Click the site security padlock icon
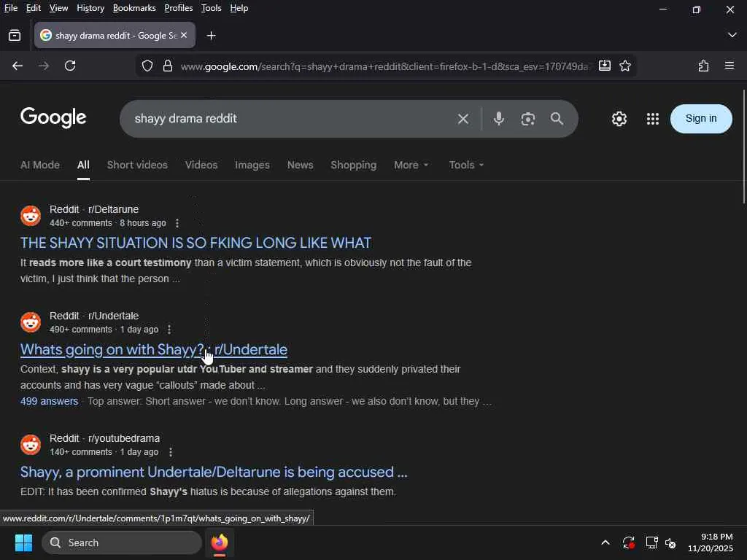Image resolution: width=747 pixels, height=560 pixels. [168, 66]
